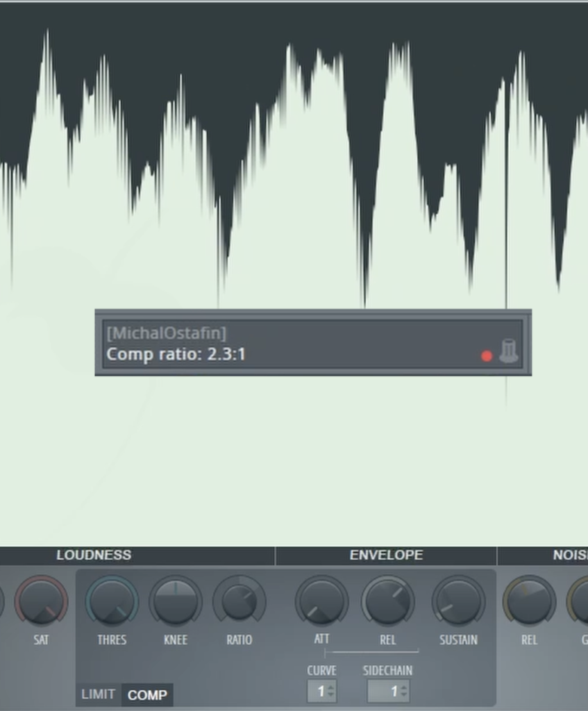Viewport: 588px width, 711px height.
Task: Click the red dot in hint bar
Action: click(x=487, y=356)
